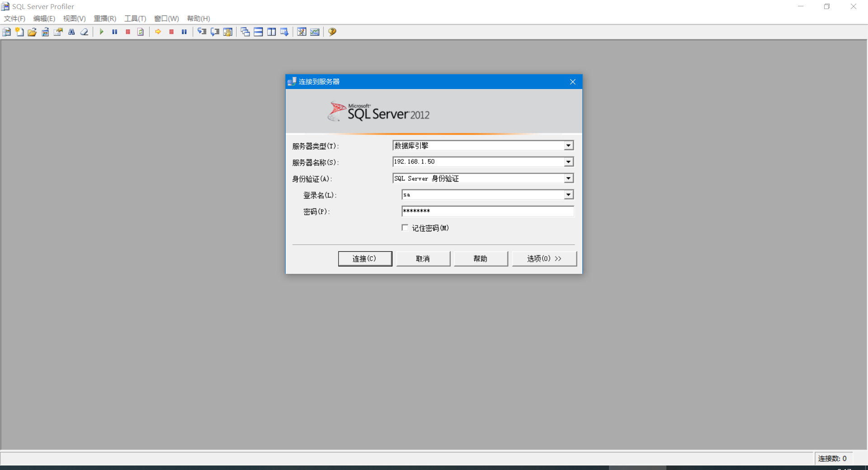The height and width of the screenshot is (470, 868).
Task: Launch Database Engine Tuning Advisor icon
Action: coord(302,32)
